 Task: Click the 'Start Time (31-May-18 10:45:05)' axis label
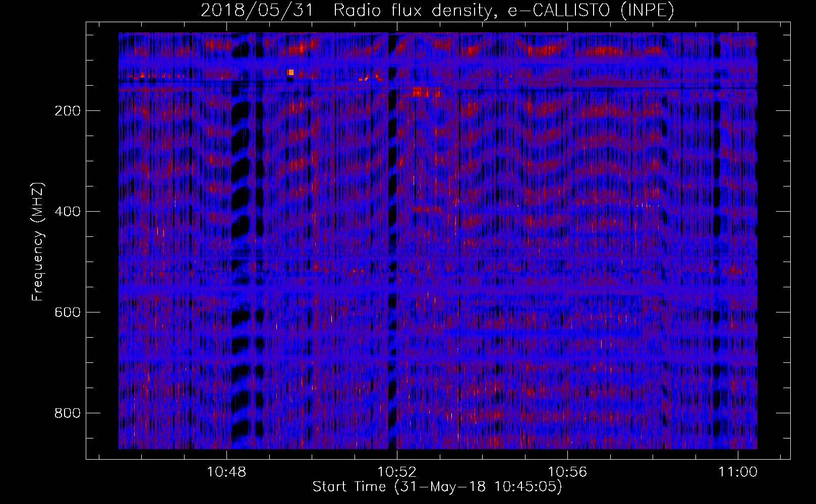click(x=437, y=487)
